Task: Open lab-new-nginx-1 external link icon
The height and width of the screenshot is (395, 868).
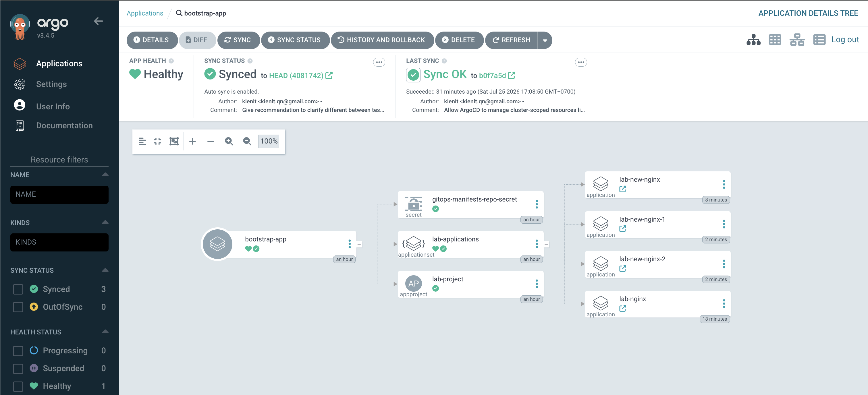Action: click(x=622, y=229)
